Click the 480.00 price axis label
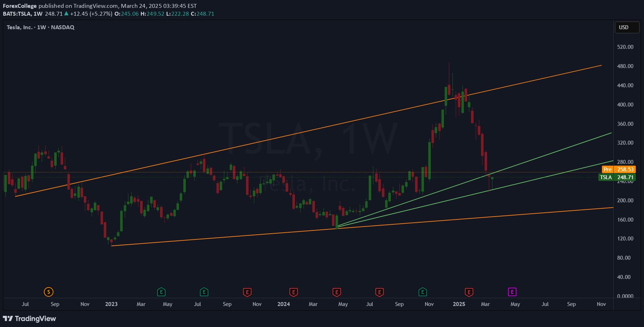 point(625,66)
